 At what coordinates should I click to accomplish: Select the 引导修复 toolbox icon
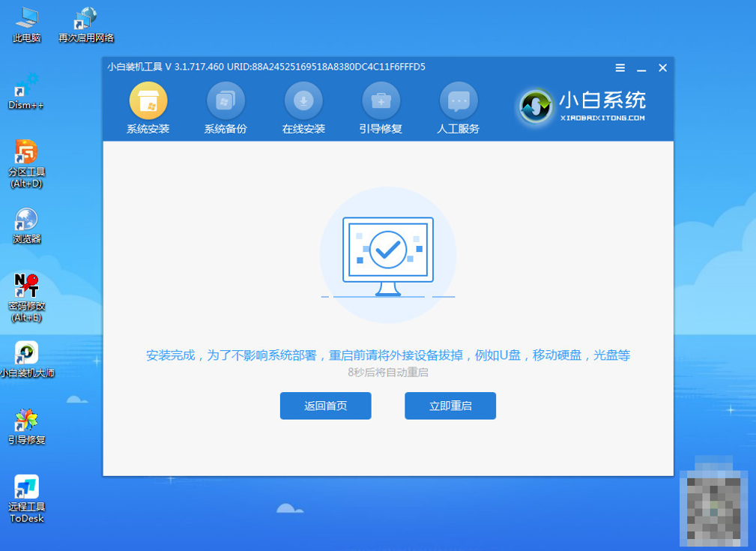(x=381, y=100)
